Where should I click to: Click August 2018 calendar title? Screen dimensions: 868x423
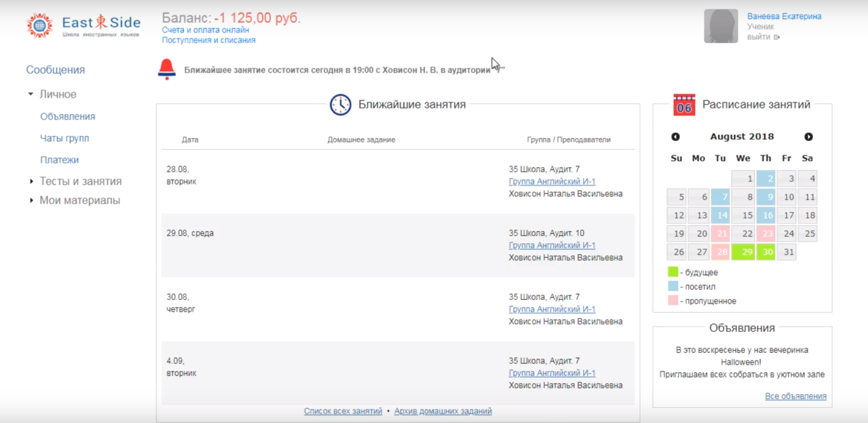click(742, 137)
